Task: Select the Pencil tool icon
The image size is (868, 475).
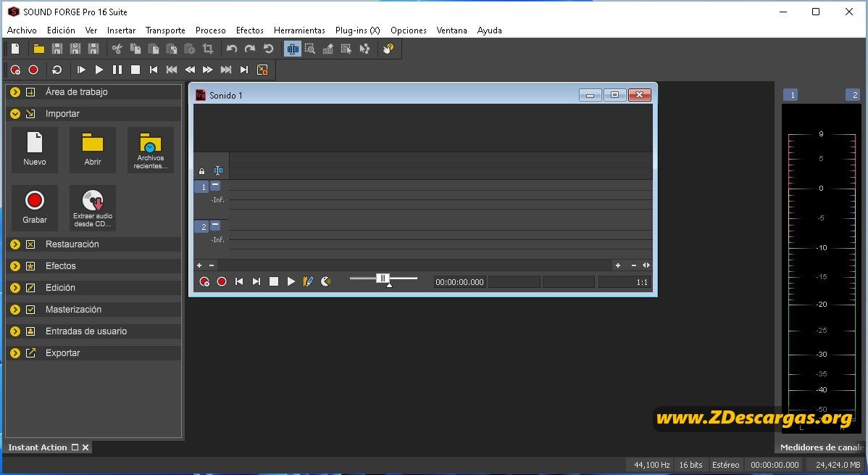Action: [328, 49]
